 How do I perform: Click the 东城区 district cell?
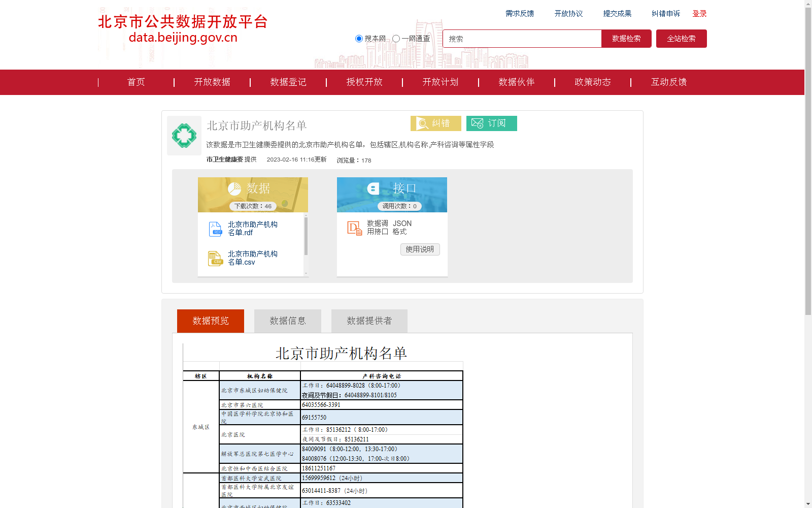(201, 427)
